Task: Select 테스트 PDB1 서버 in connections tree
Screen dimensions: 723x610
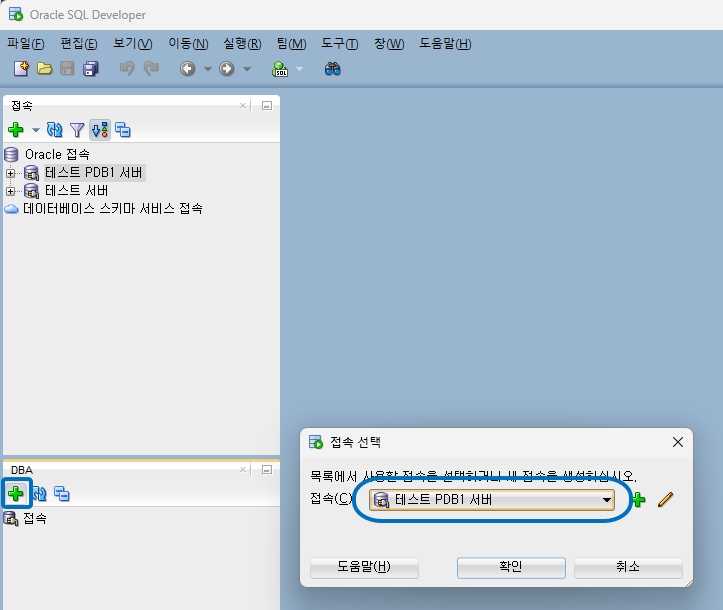Action: pyautogui.click(x=93, y=172)
